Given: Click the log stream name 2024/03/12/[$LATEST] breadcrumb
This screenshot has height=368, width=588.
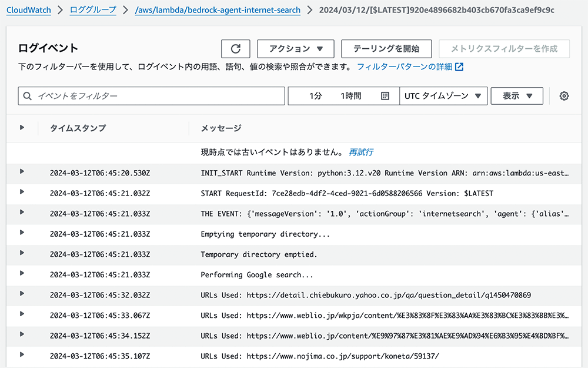Looking at the screenshot, I should [x=436, y=10].
